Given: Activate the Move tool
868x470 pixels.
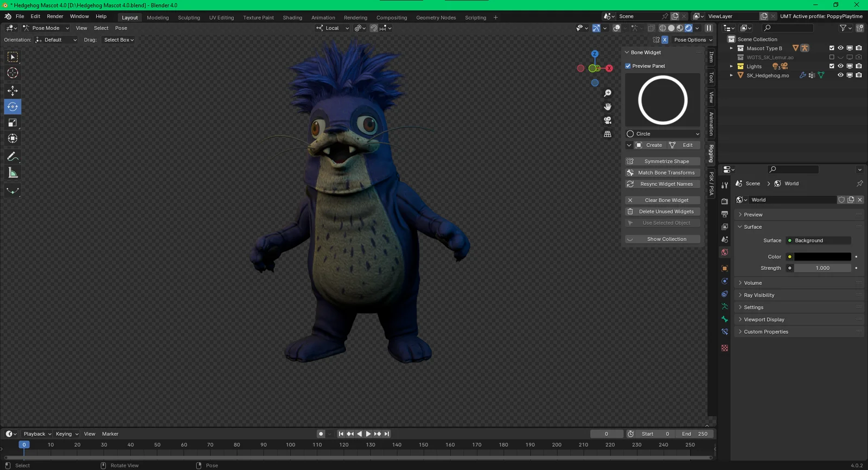Looking at the screenshot, I should click(x=12, y=91).
